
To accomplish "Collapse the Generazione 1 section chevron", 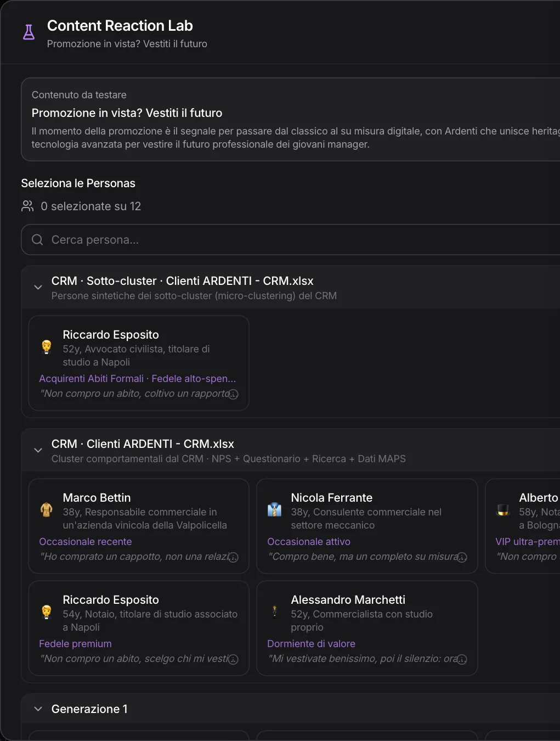I will pos(38,709).
